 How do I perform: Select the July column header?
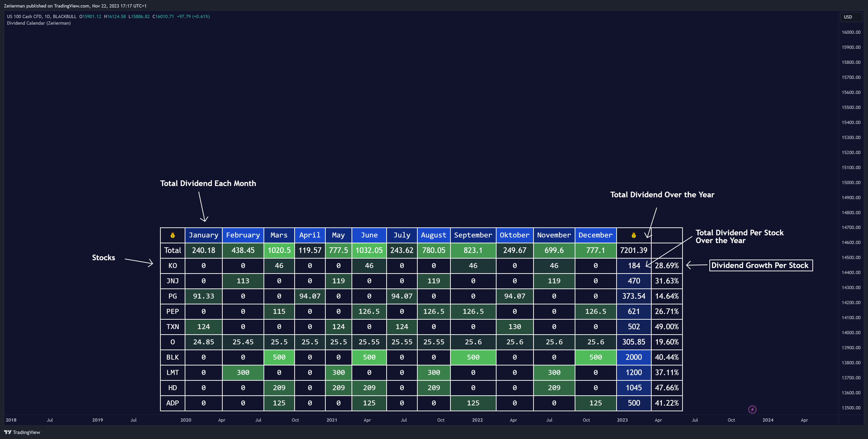[402, 235]
